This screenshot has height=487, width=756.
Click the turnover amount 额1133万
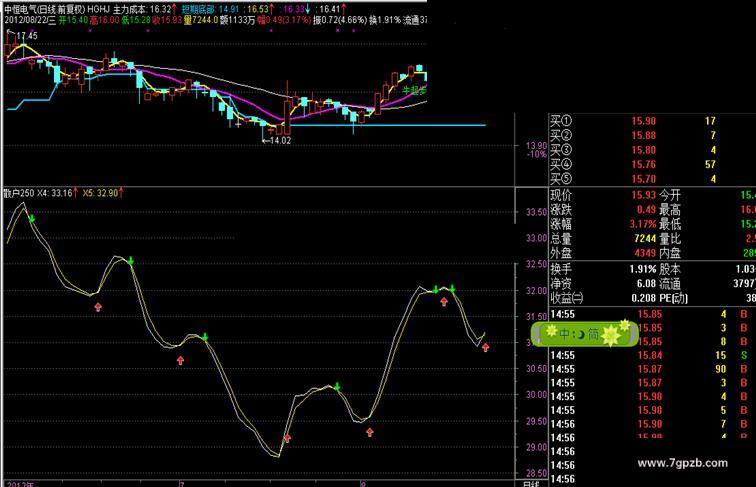(237, 20)
